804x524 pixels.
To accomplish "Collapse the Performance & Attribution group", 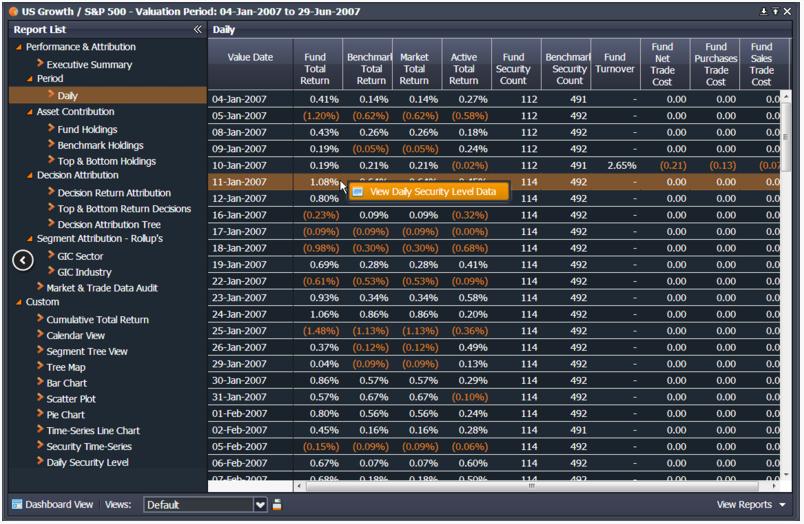I will 18,47.
